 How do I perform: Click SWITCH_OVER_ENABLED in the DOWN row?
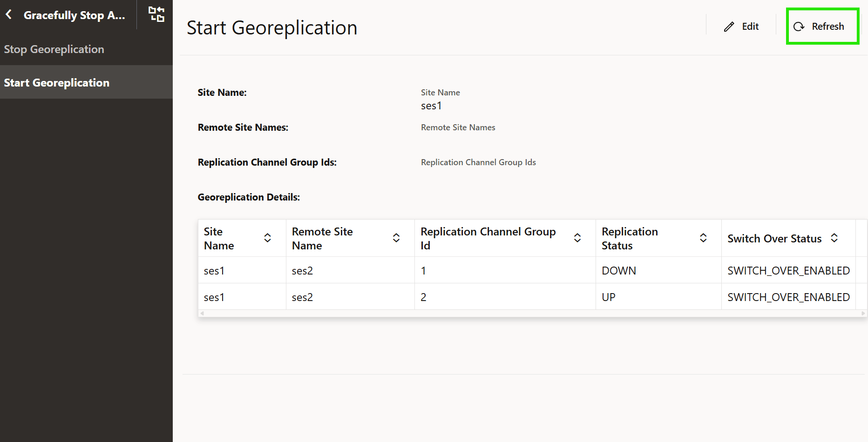point(789,271)
